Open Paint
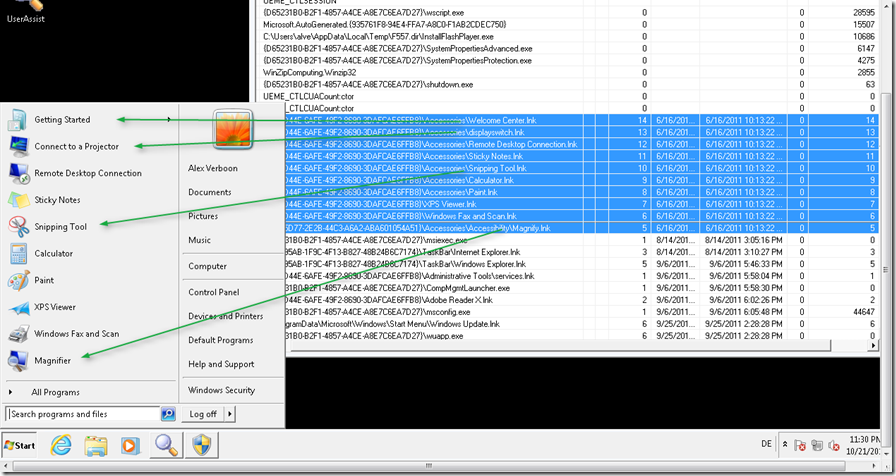Viewport: 896px width, 476px height. 43,281
